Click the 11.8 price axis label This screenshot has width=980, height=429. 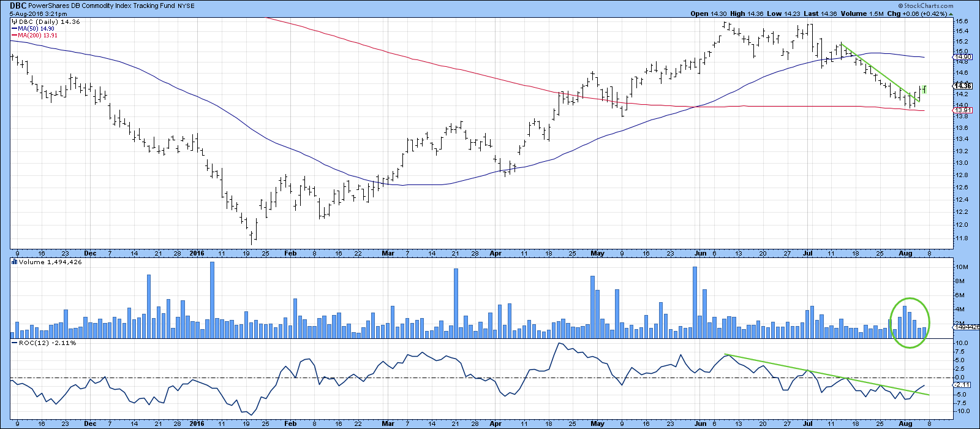coord(962,238)
